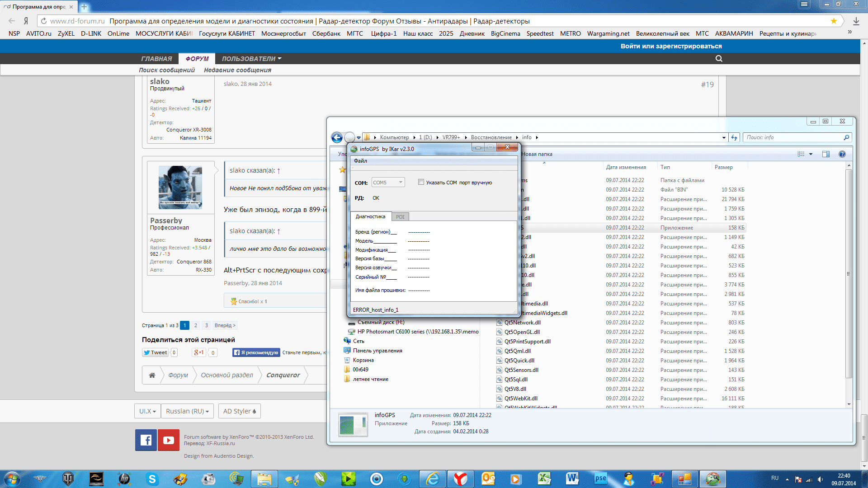Switch to the POI tab
The height and width of the screenshot is (488, 868).
pos(400,217)
